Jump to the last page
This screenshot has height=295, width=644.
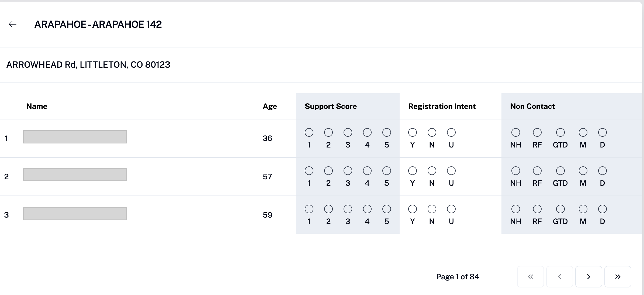coord(618,277)
